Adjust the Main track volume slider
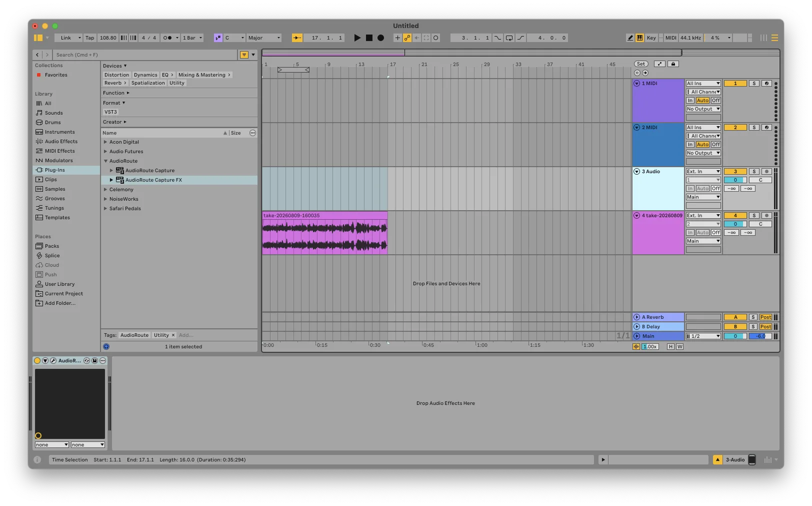The width and height of the screenshot is (812, 506). (x=735, y=336)
